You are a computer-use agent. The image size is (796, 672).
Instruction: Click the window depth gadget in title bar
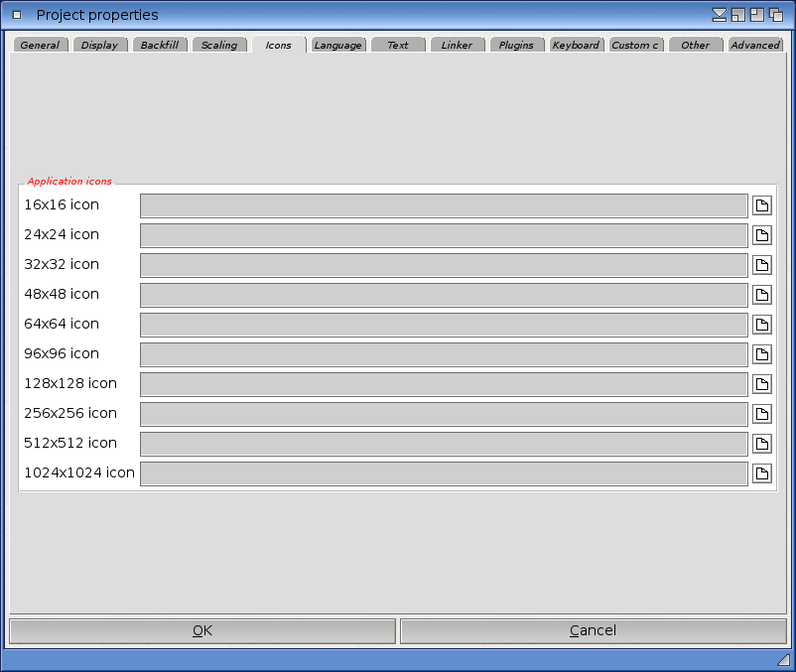[775, 15]
